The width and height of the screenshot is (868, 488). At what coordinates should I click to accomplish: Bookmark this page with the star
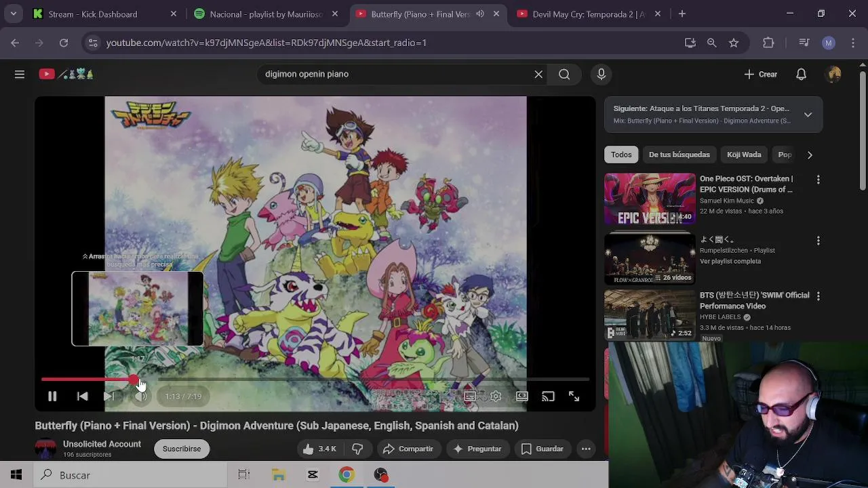point(734,43)
